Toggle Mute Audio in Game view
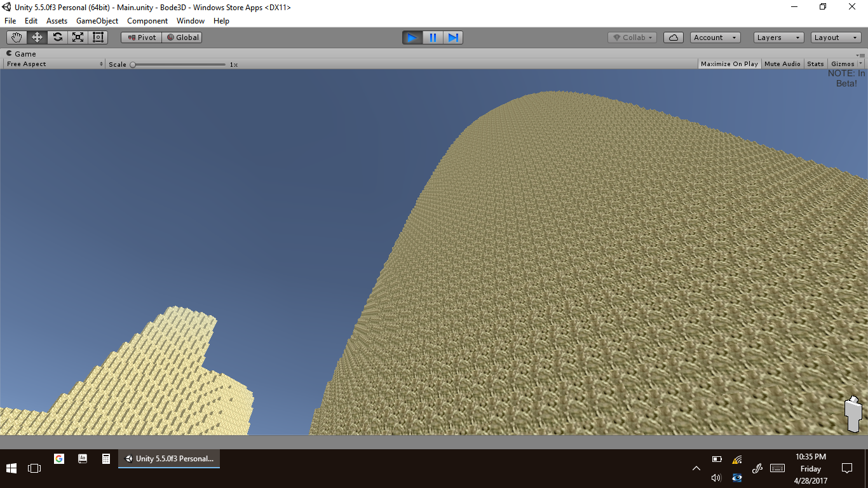This screenshot has height=488, width=868. click(782, 64)
